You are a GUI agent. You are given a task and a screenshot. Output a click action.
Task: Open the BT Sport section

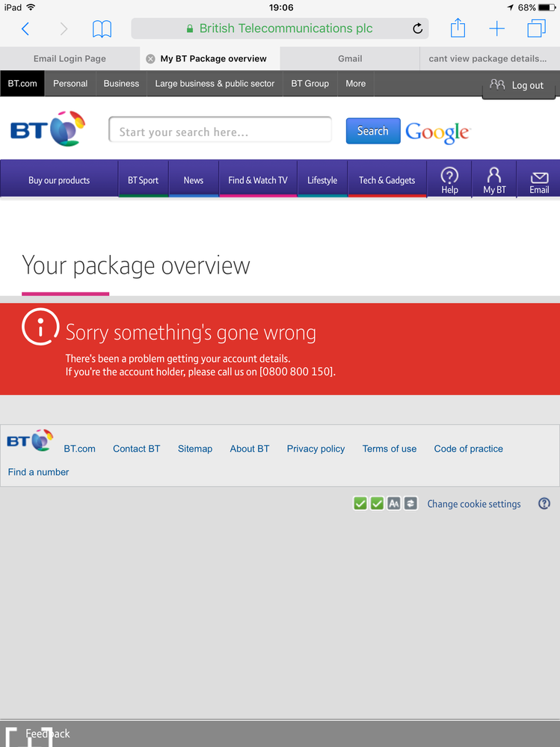click(x=143, y=179)
